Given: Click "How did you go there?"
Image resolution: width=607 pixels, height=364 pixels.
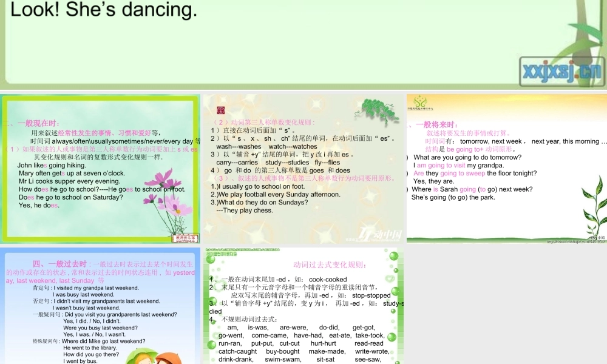Looking at the screenshot, I should pos(92,354).
